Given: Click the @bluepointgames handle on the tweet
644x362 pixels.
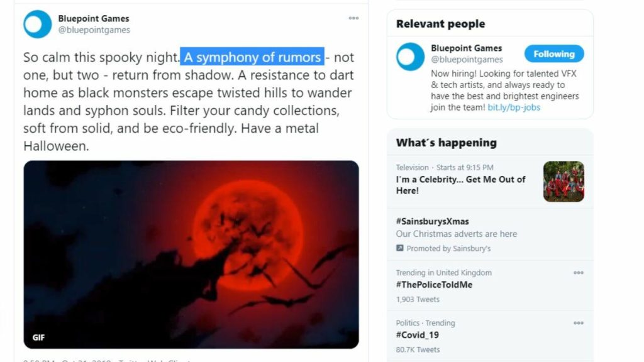Looking at the screenshot, I should coord(94,30).
